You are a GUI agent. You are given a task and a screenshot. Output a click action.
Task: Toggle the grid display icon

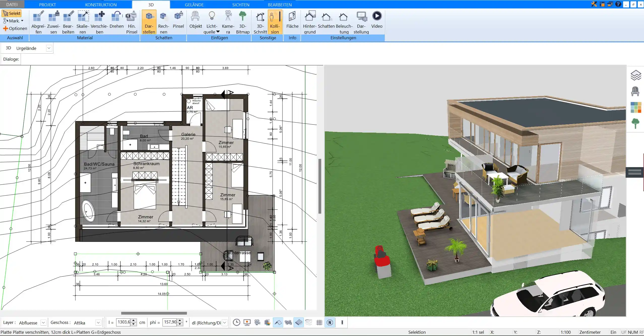pos(319,322)
